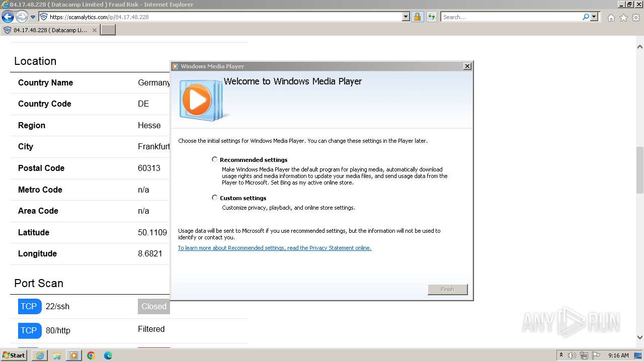Restore down the Internet Explorer window
Image resolution: width=644 pixels, height=362 pixels.
629,5
